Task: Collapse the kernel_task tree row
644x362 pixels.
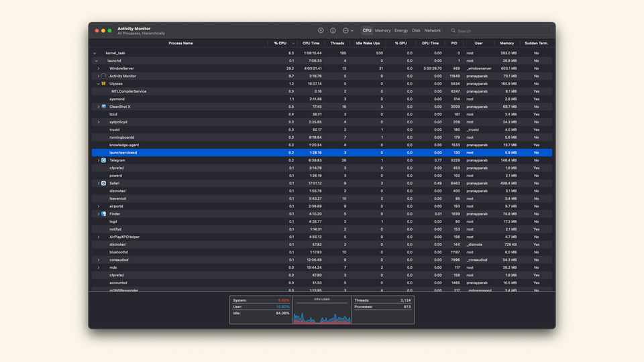Action: (95, 53)
